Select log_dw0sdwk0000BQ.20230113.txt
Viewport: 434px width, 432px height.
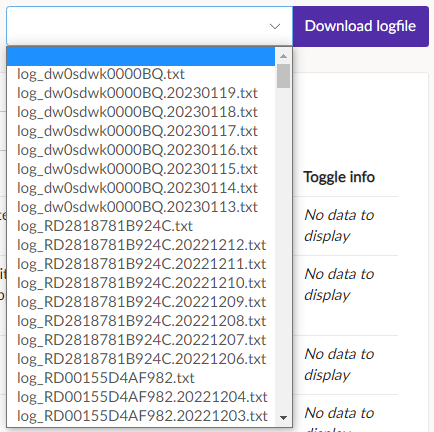pyautogui.click(x=141, y=207)
